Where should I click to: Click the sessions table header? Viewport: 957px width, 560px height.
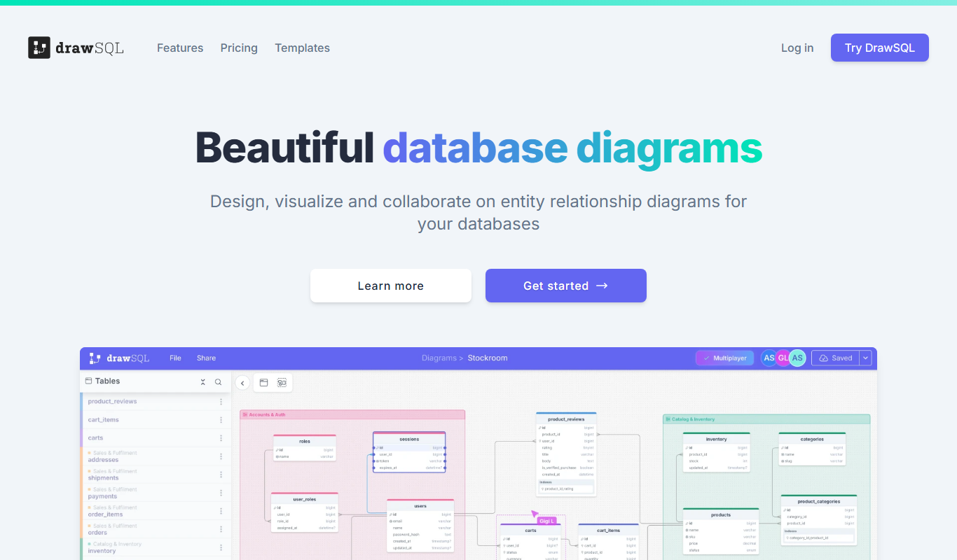click(x=409, y=439)
